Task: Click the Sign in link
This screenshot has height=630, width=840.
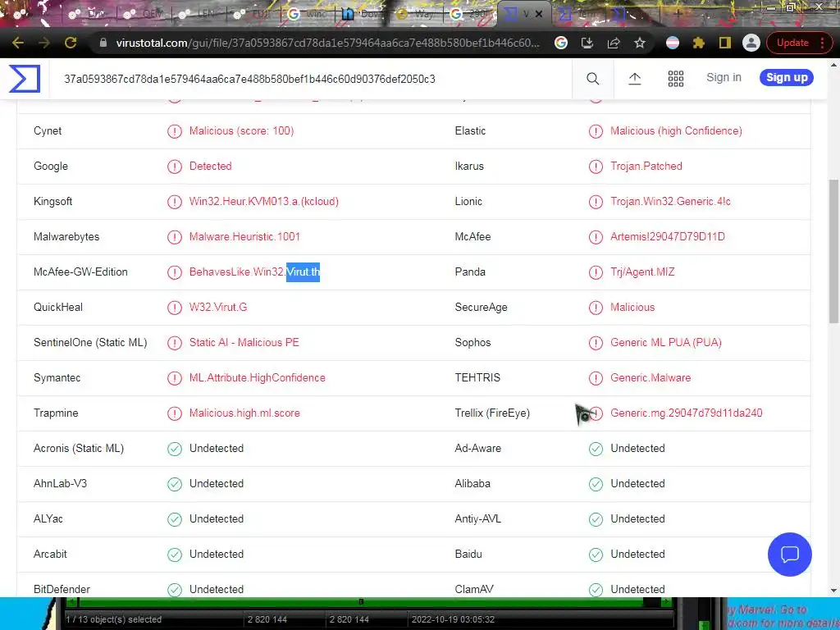Action: pyautogui.click(x=724, y=78)
